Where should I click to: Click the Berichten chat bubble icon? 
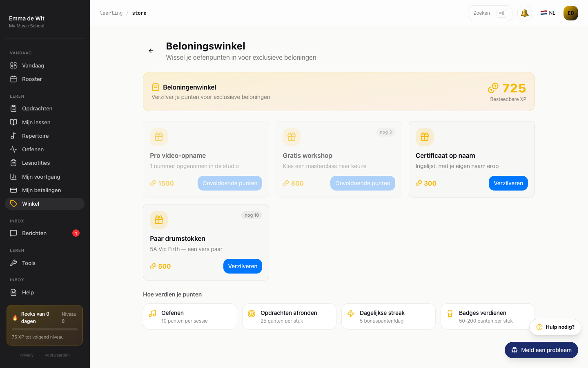tap(13, 233)
